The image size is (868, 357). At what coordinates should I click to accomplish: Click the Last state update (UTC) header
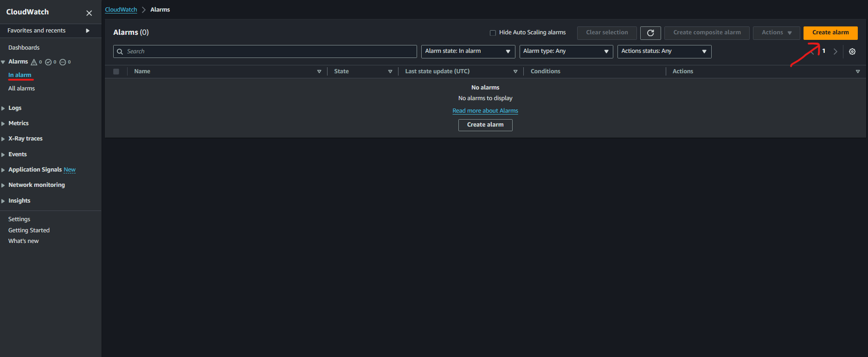tap(437, 71)
